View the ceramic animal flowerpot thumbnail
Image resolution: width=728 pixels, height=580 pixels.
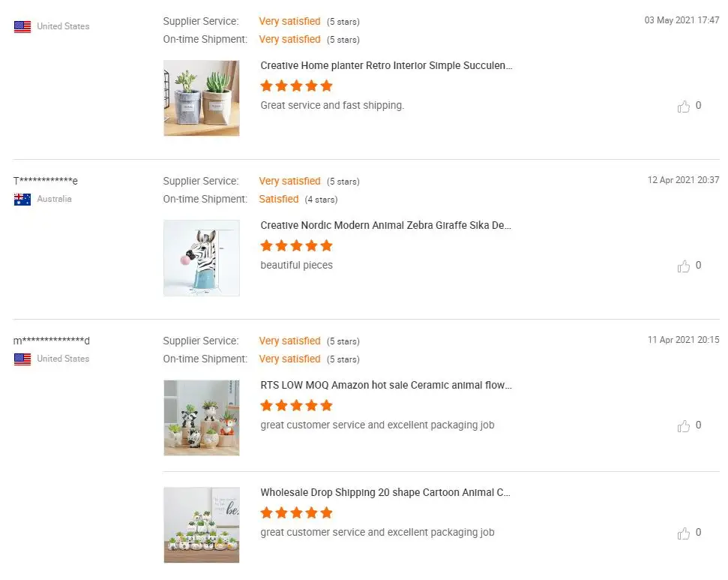point(202,418)
